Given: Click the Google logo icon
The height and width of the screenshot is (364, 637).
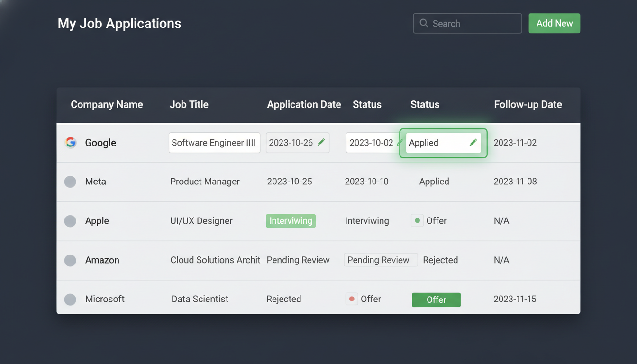Looking at the screenshot, I should 71,142.
